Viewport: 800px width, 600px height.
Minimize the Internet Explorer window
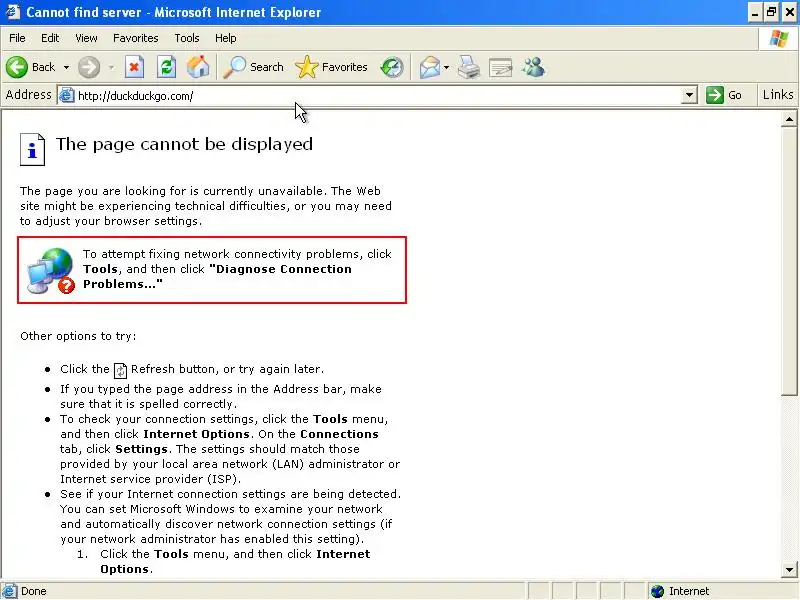tap(755, 12)
